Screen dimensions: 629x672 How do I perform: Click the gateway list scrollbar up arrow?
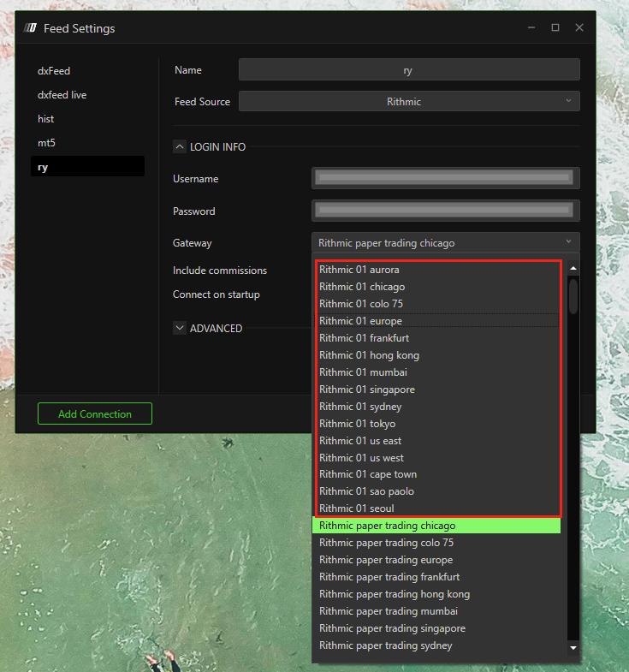tap(573, 269)
